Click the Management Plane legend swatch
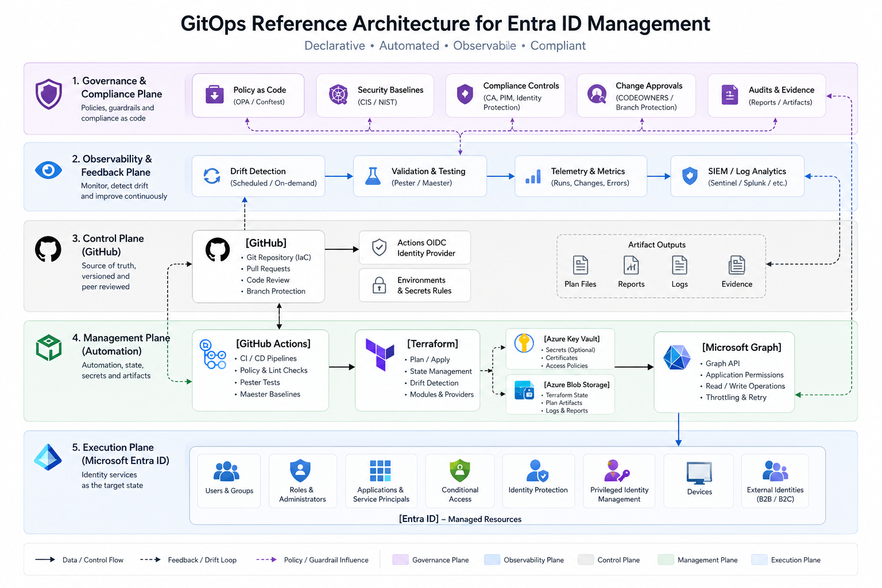 point(666,560)
